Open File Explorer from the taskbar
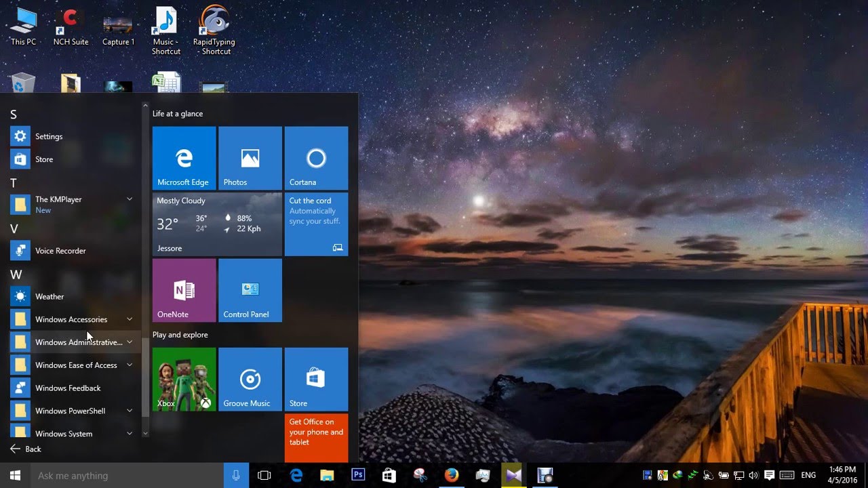Viewport: 868px width, 488px height. 327,475
